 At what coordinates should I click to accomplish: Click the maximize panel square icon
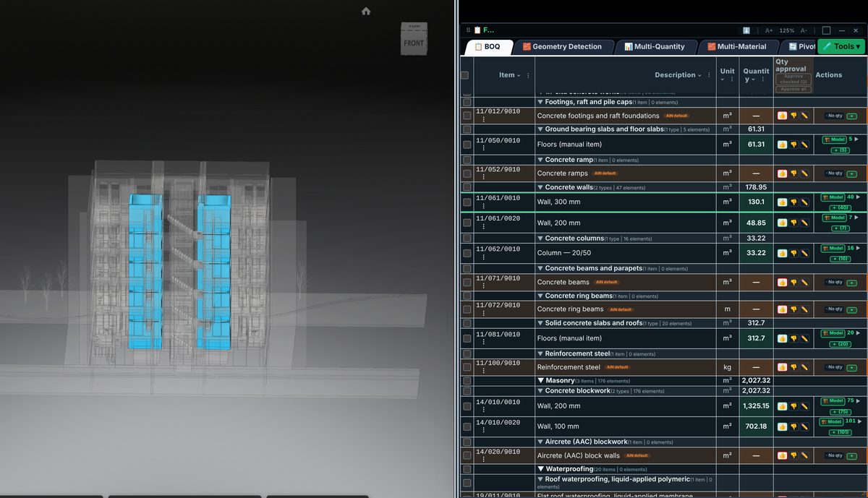pyautogui.click(x=826, y=30)
